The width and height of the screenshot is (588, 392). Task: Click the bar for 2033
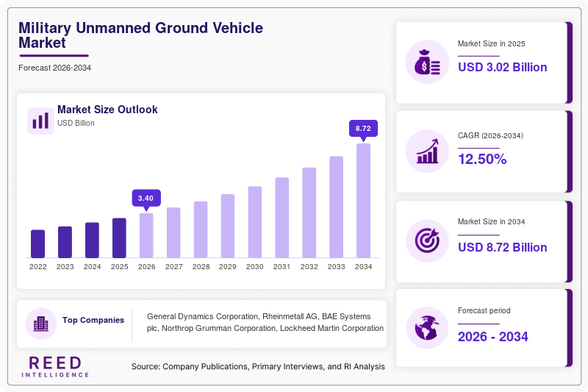pyautogui.click(x=337, y=207)
